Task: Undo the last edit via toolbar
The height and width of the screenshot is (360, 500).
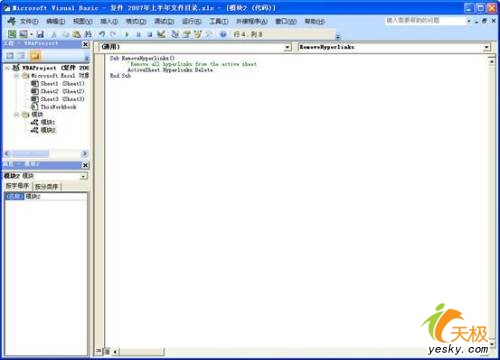Action: point(102,34)
